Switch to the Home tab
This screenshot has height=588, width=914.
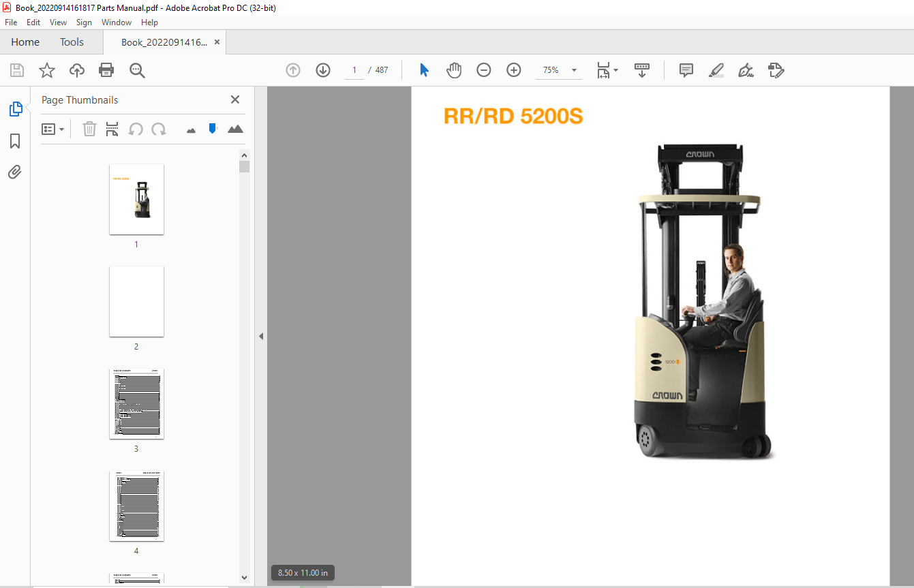point(25,42)
